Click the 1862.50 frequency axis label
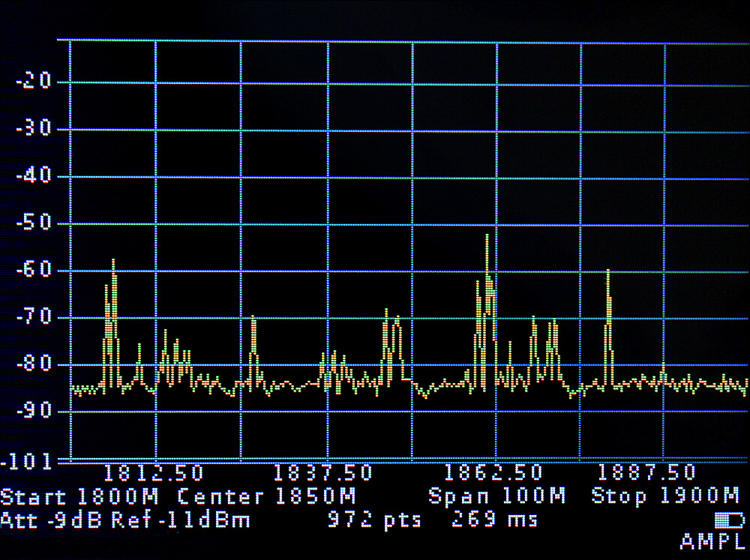750x560 pixels. [493, 472]
